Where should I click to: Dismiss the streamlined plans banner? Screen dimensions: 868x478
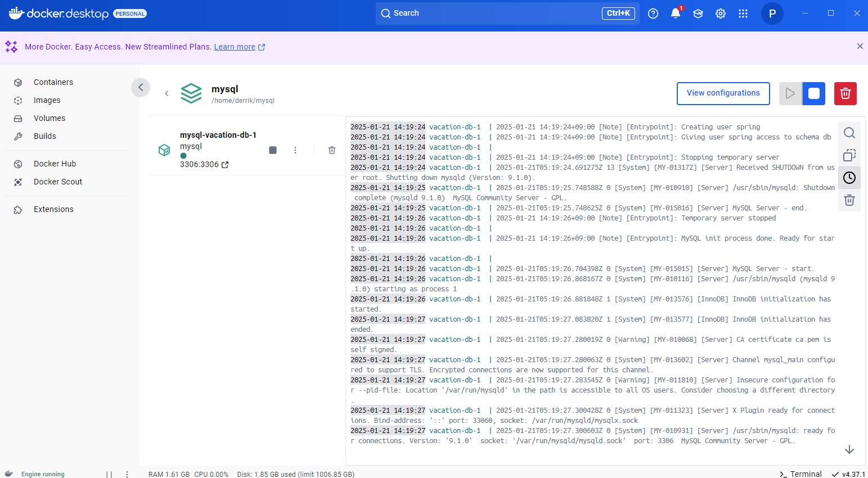point(860,46)
